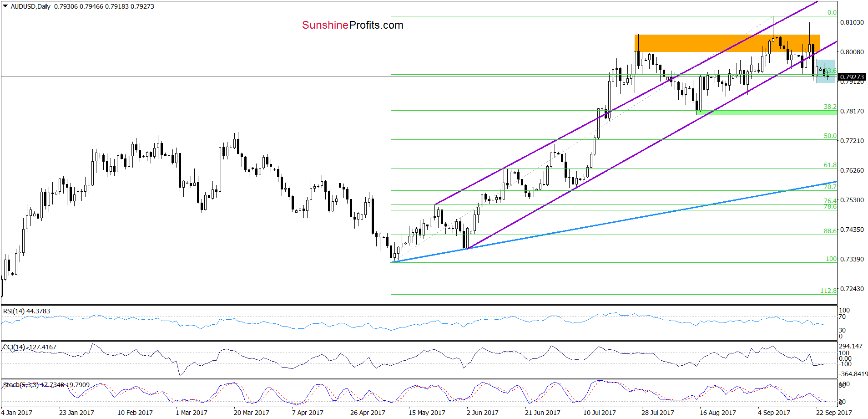Click the CCI scale value -364.8419
This screenshot has width=868, height=419.
pyautogui.click(x=853, y=374)
